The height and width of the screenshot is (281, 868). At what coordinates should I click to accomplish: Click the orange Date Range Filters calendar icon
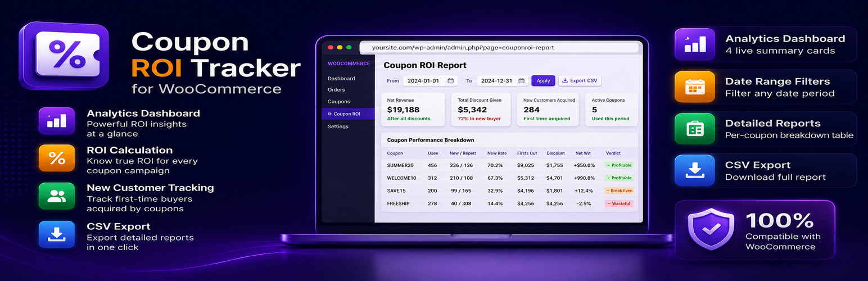coord(695,87)
